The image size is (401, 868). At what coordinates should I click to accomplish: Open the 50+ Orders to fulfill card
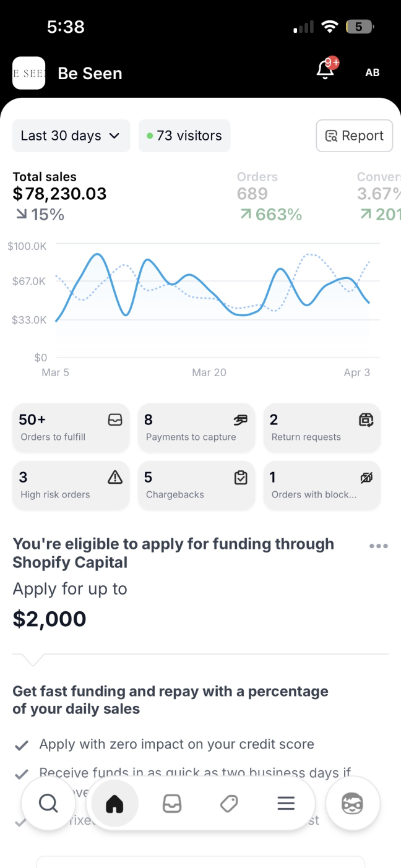[71, 428]
